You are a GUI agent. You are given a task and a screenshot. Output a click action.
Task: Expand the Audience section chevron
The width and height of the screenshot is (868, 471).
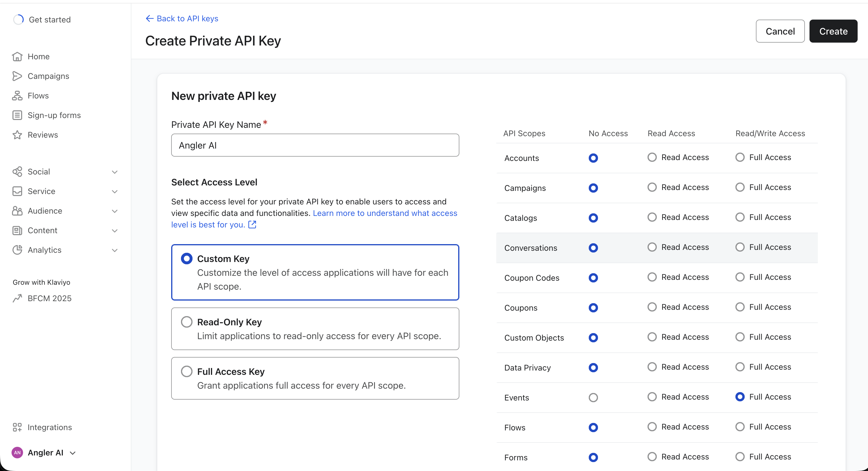[115, 211]
